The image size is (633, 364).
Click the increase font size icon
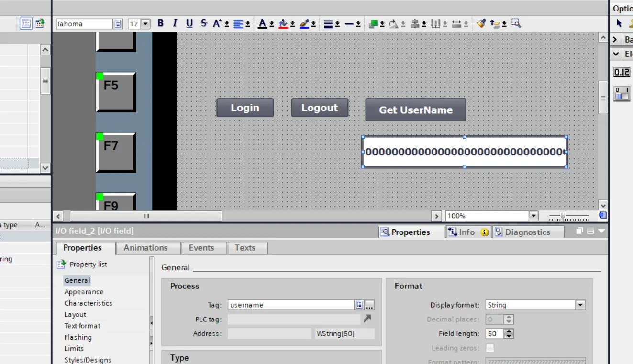pyautogui.click(x=218, y=23)
